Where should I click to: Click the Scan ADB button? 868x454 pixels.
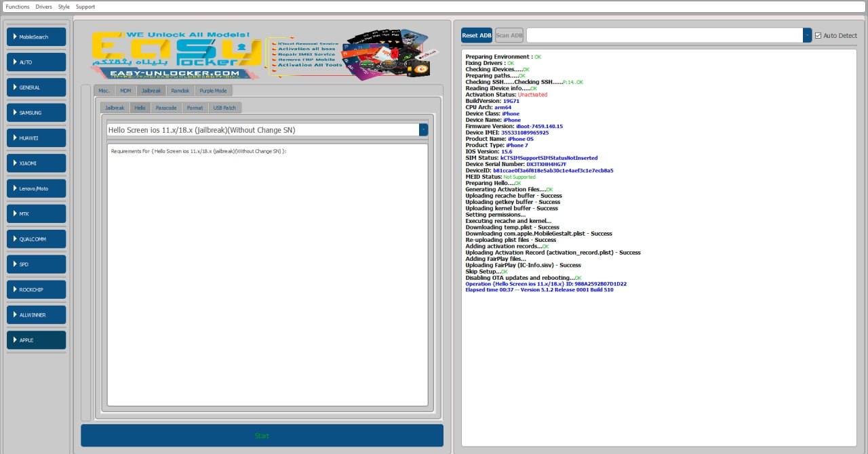[509, 35]
